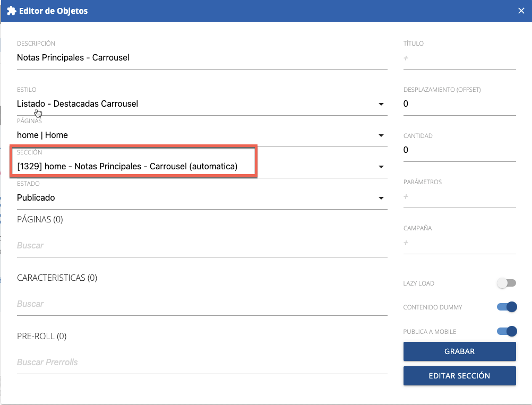This screenshot has width=532, height=405.
Task: Enable the Lazy Load toggle
Action: point(507,283)
